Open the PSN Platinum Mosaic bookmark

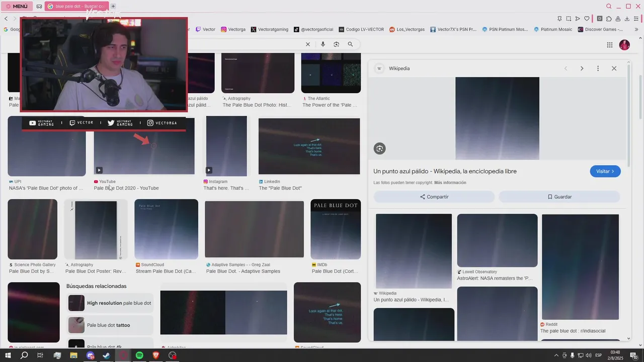pyautogui.click(x=505, y=29)
